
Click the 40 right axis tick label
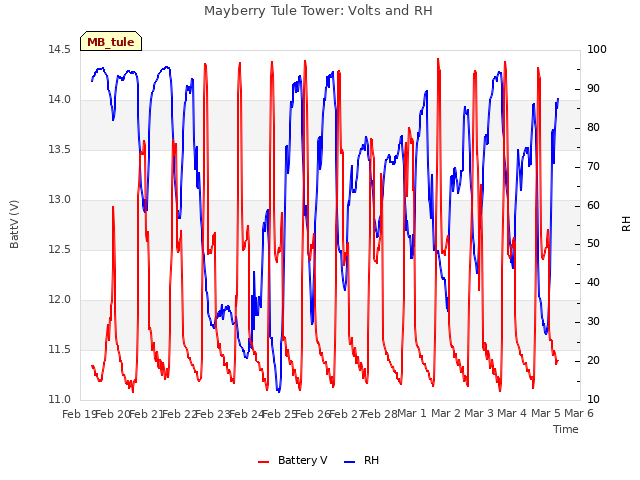(x=593, y=282)
